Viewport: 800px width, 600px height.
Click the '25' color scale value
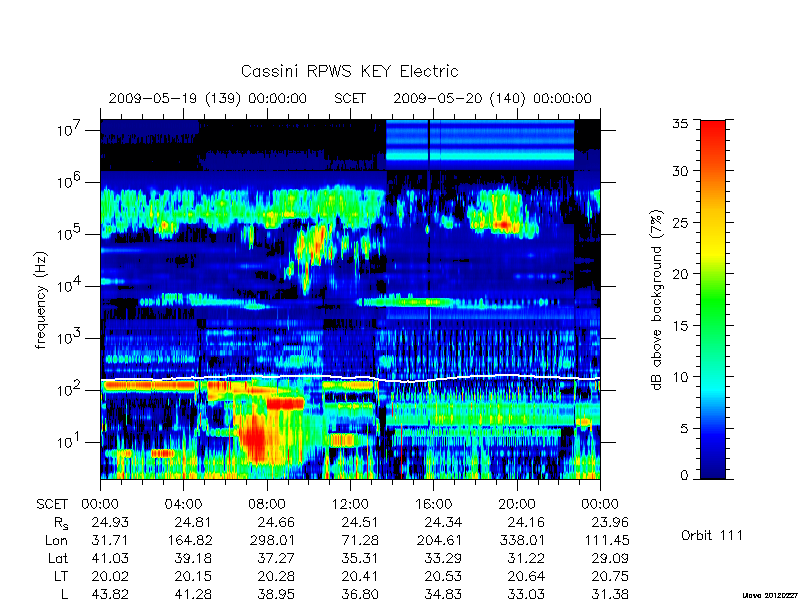click(680, 222)
